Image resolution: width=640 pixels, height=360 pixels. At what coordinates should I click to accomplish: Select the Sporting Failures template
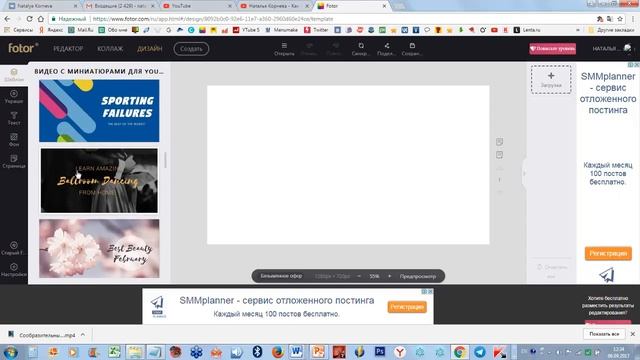[x=99, y=111]
